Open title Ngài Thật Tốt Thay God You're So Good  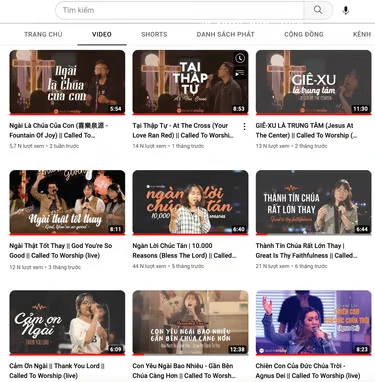[x=61, y=251]
